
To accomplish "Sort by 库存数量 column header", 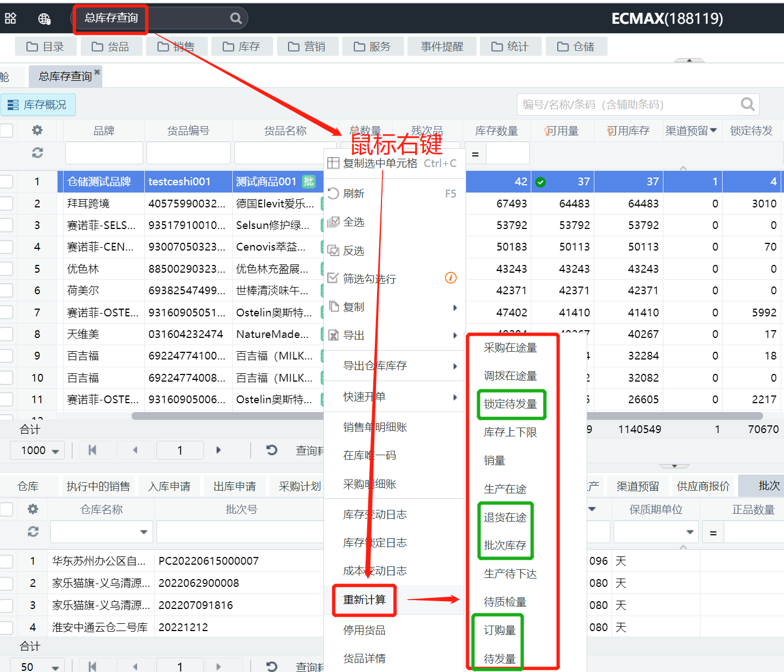I will tap(496, 131).
